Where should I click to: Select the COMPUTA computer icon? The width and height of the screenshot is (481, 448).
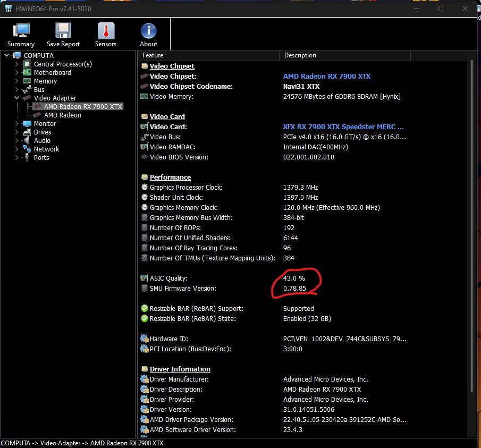(17, 55)
